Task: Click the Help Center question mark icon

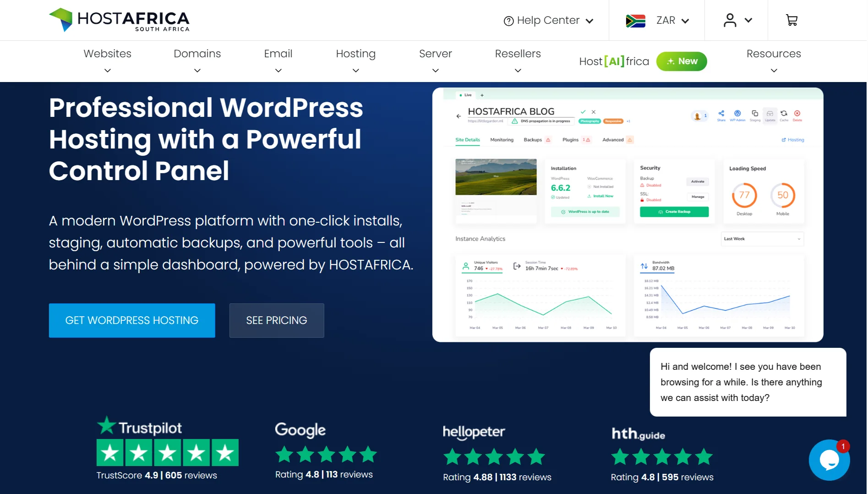Action: point(508,21)
